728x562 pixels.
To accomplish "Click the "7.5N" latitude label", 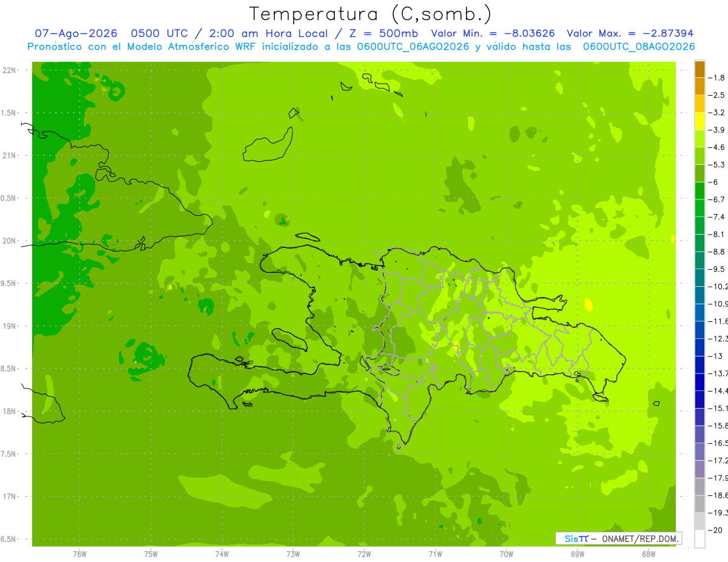I will click(8, 454).
